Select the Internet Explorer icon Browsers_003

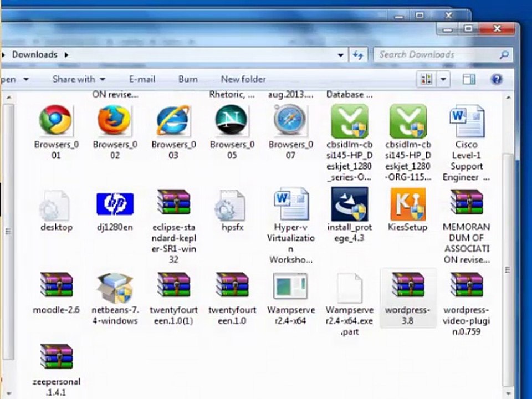(x=173, y=120)
